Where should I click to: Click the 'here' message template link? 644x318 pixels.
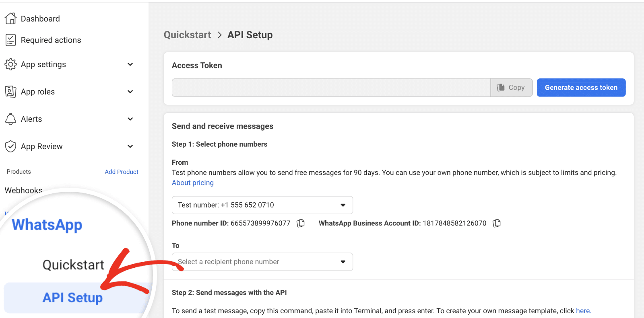click(583, 311)
